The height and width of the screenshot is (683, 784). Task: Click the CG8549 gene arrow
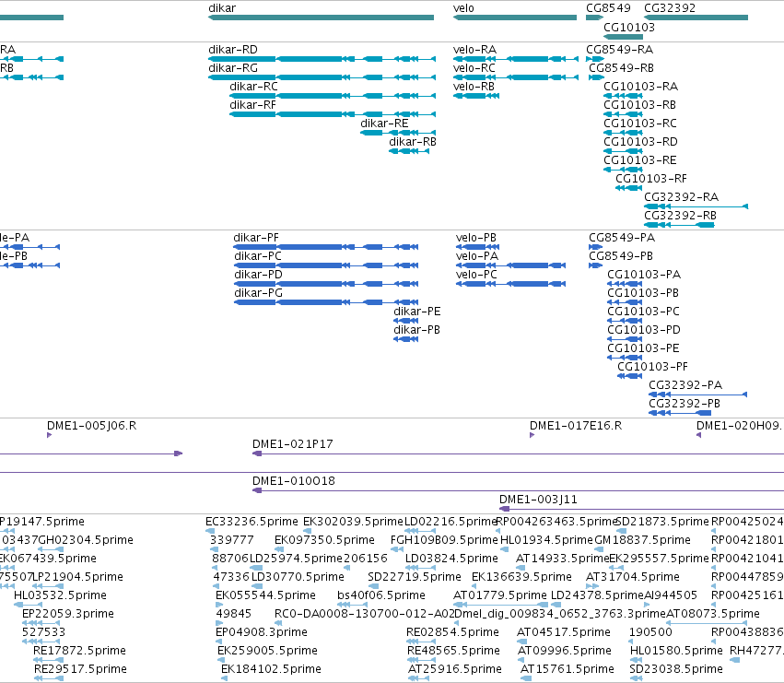click(x=594, y=18)
